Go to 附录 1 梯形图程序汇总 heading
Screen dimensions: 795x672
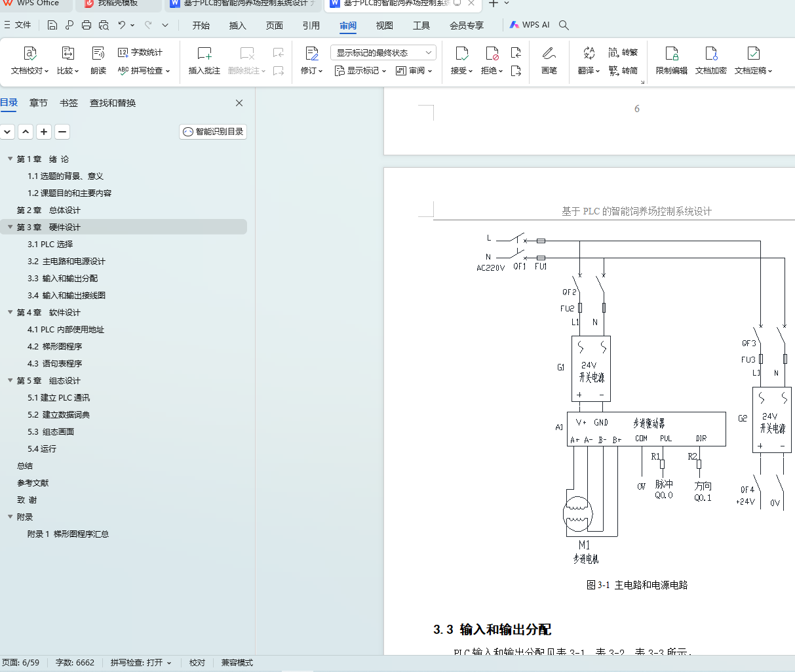click(68, 534)
